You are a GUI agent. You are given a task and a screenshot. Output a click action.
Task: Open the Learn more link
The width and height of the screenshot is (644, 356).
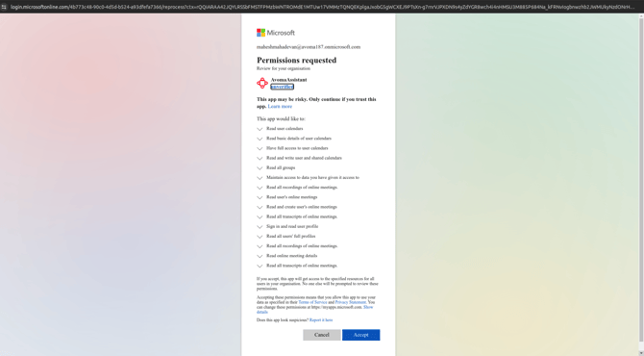[280, 107]
